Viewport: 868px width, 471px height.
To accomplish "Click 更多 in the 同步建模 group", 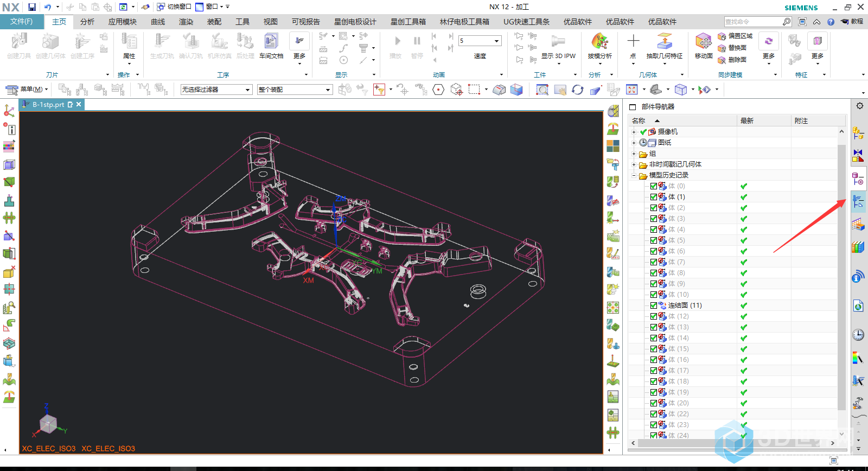I will coord(769,48).
